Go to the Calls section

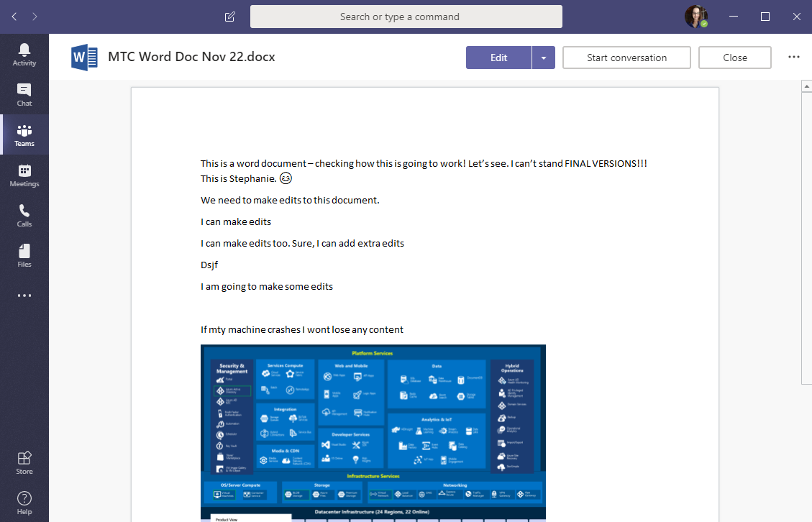coord(24,215)
